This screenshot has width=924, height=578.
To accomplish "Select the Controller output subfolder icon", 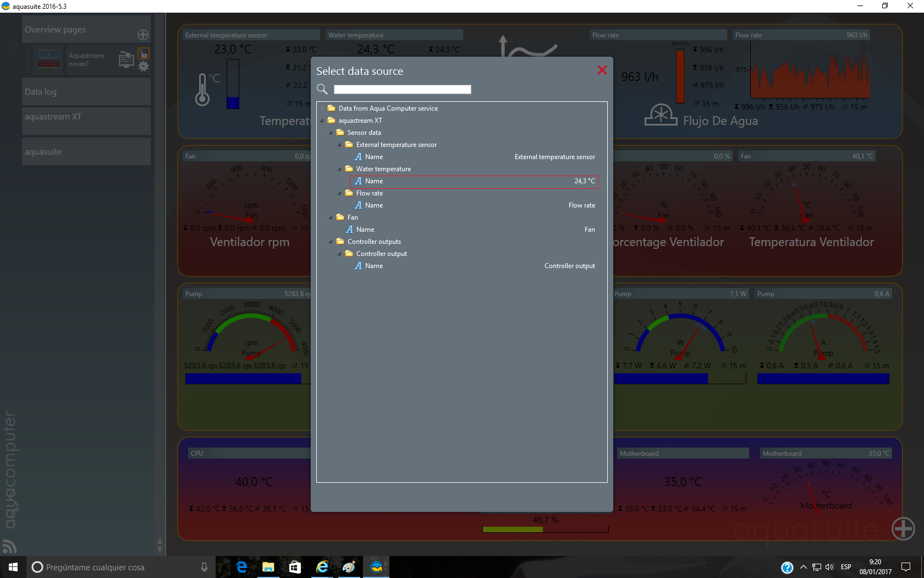I will point(349,253).
